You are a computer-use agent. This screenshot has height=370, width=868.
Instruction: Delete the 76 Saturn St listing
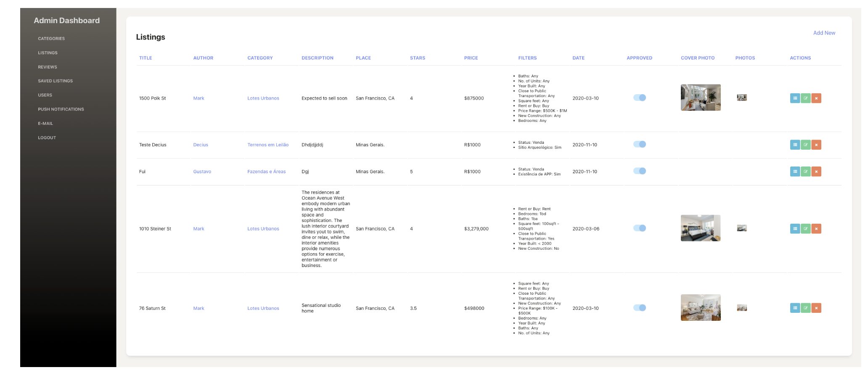816,308
